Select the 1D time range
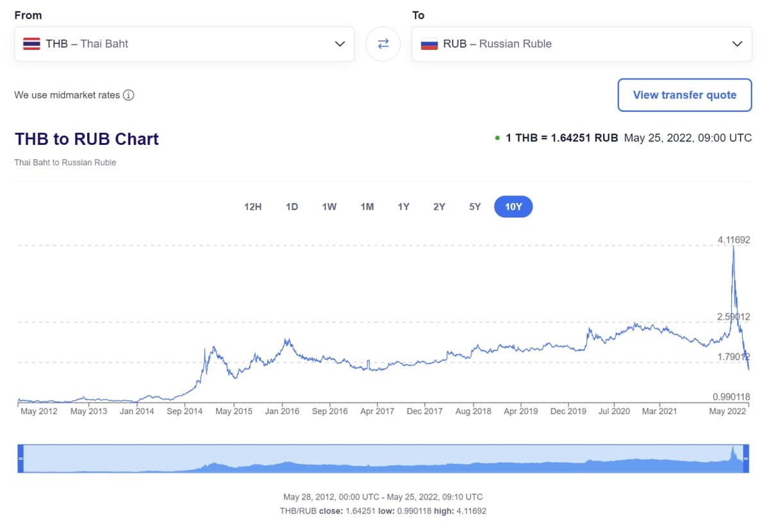 click(292, 206)
